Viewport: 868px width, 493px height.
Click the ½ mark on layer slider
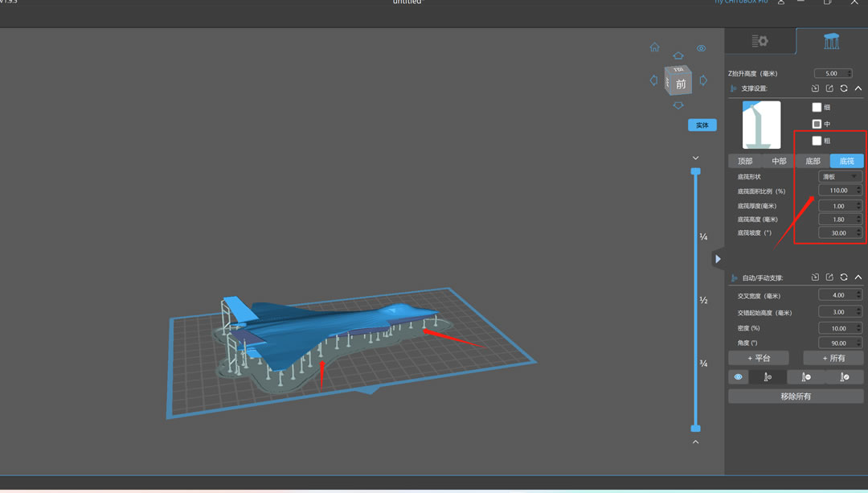(x=703, y=300)
